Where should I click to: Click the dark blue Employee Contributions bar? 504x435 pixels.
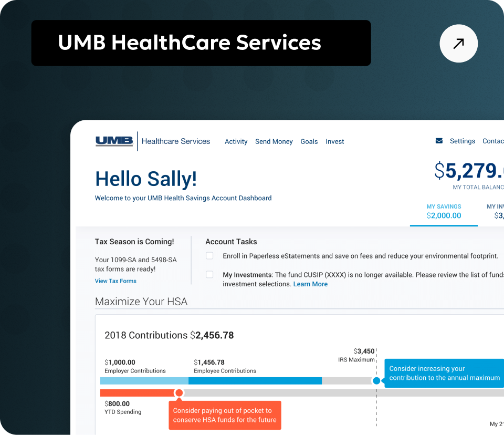point(255,381)
